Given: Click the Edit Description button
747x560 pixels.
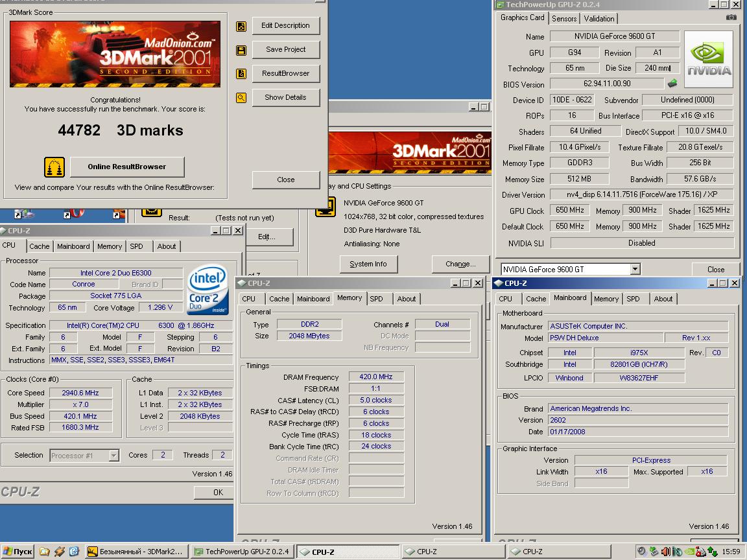Looking at the screenshot, I should tap(285, 26).
